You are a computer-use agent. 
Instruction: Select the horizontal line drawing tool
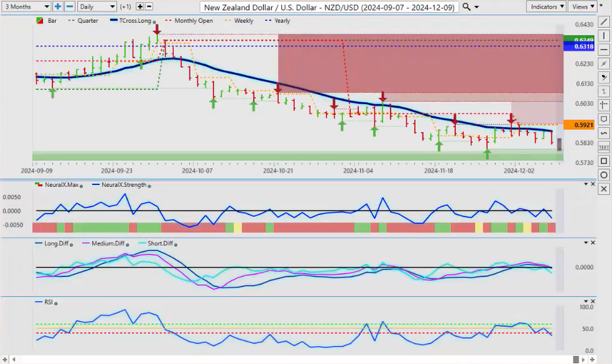pyautogui.click(x=604, y=50)
